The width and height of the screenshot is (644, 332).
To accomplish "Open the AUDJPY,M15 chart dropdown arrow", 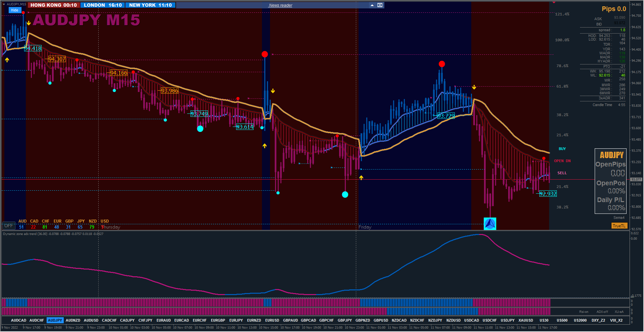I will tap(4, 4).
